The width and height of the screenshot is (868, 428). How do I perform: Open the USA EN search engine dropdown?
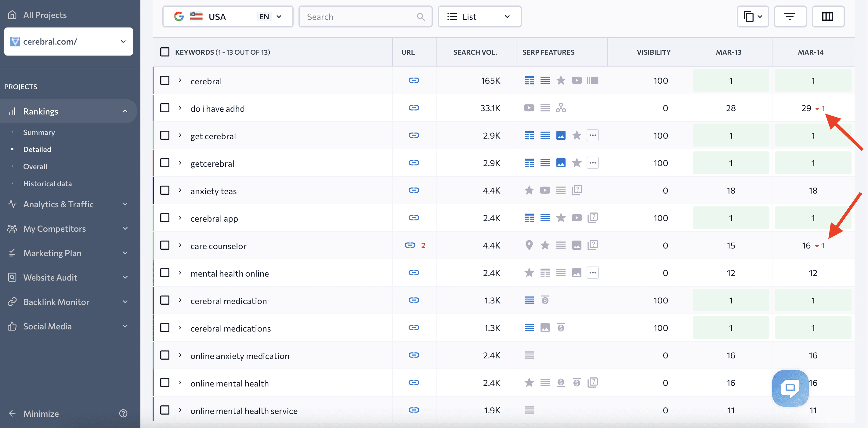click(x=228, y=16)
